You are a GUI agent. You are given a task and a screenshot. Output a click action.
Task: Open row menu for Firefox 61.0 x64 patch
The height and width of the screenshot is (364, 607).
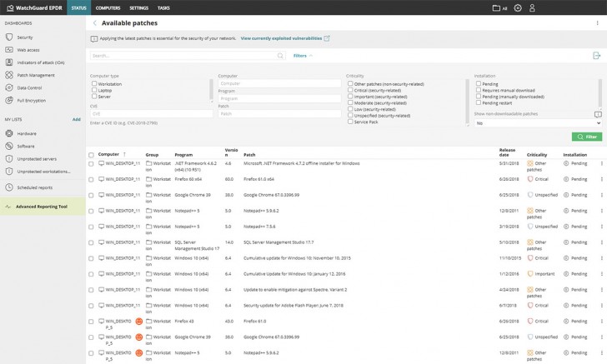(x=602, y=179)
